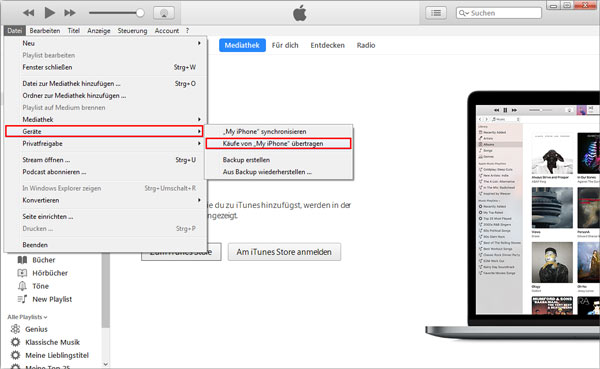Switch to the Für dich tab

[285, 45]
